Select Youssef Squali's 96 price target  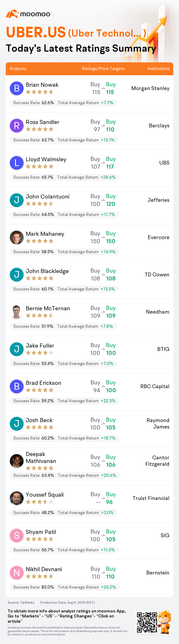[109, 502]
